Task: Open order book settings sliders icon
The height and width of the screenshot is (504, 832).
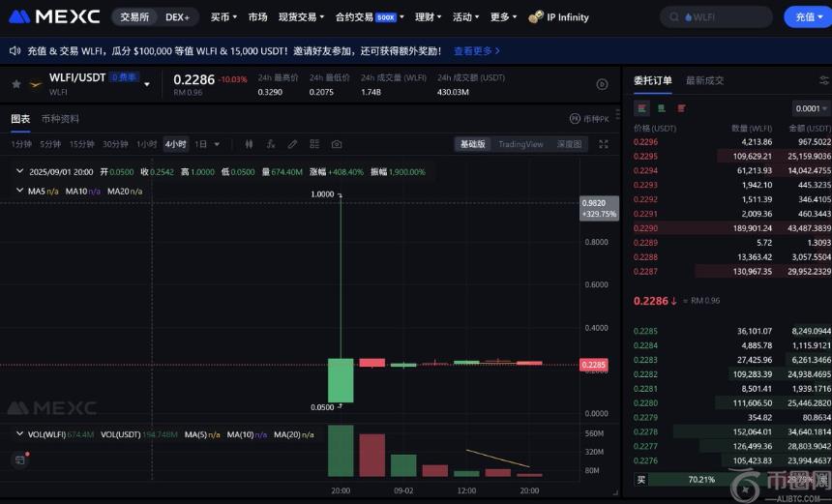Action: (x=824, y=80)
